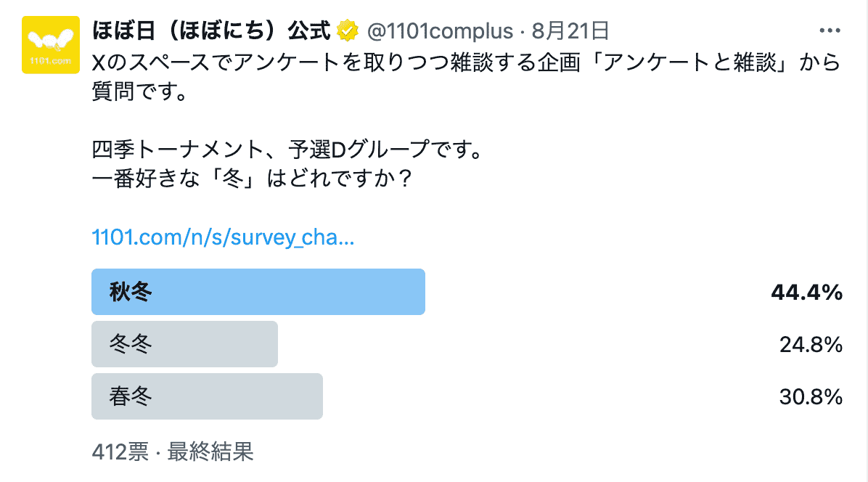Select the gray 冬冬 poll result bar

(x=184, y=344)
